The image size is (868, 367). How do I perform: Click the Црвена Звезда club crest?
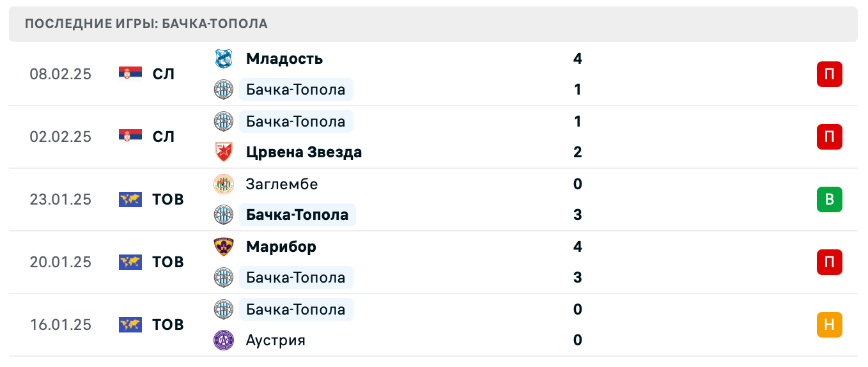pos(223,152)
